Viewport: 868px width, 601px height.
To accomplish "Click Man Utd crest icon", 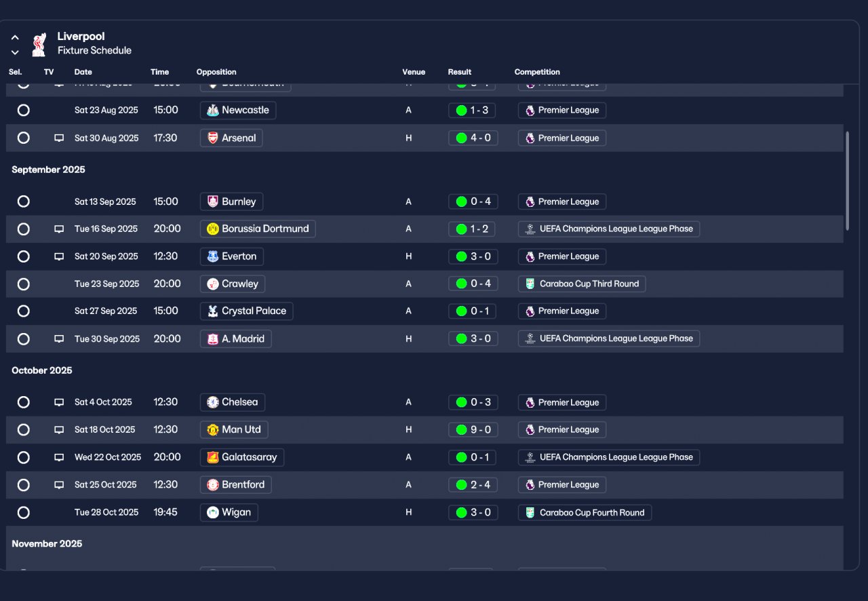I will click(x=212, y=429).
